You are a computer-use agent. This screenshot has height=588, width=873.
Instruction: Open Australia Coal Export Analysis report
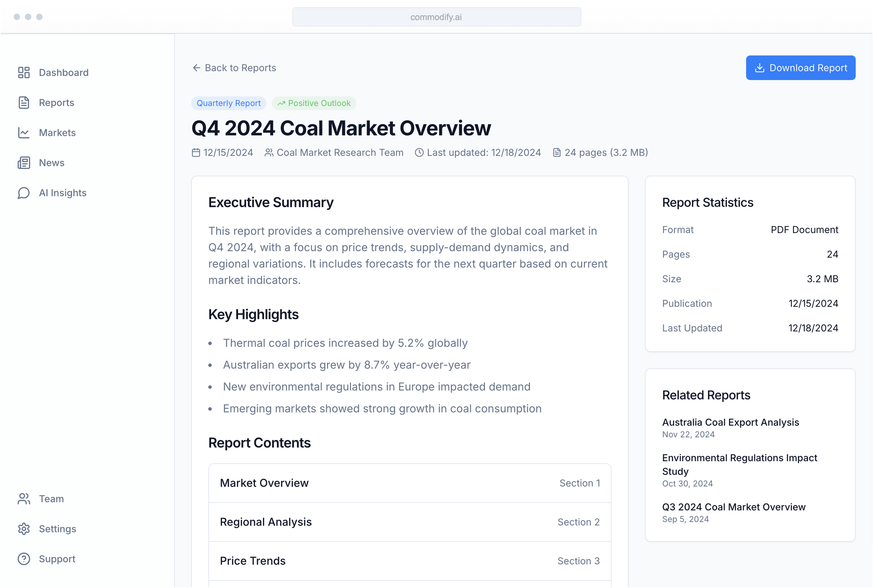(x=730, y=422)
